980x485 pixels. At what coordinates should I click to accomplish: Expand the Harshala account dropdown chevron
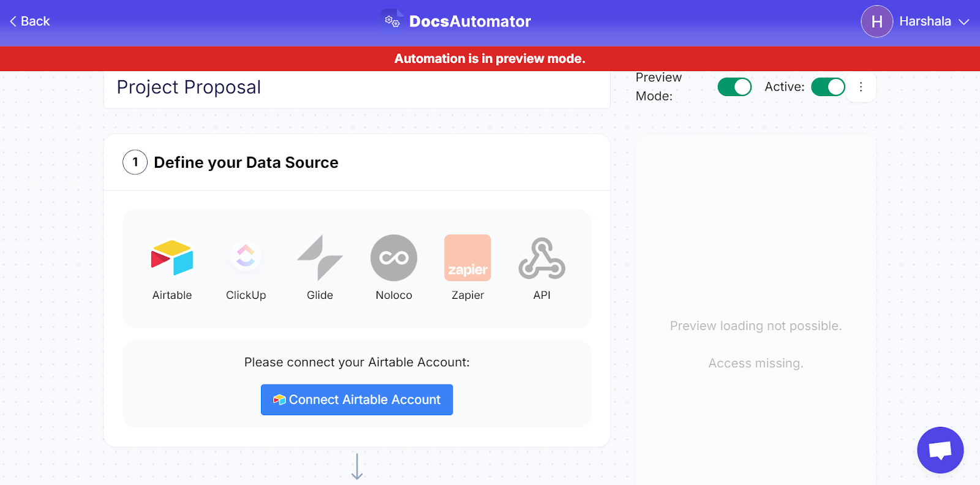point(963,22)
